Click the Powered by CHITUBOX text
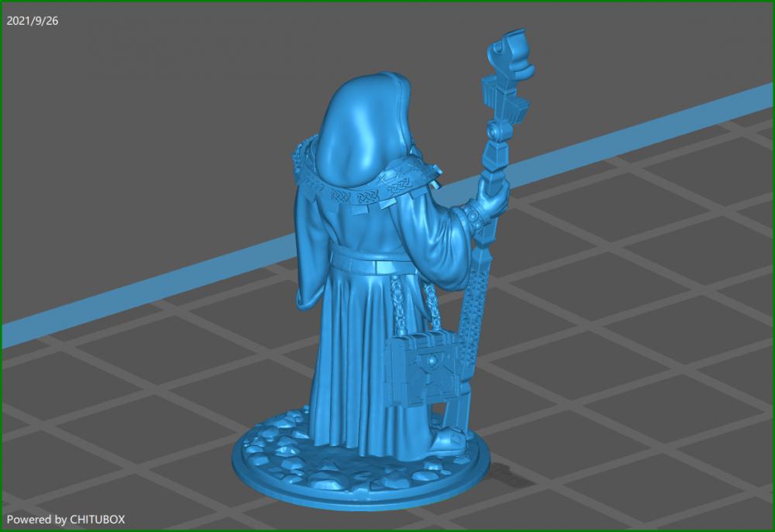 click(x=66, y=520)
